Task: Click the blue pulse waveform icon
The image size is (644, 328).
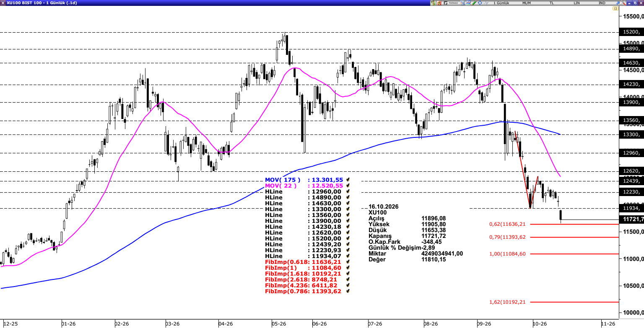Action: click(x=486, y=3)
